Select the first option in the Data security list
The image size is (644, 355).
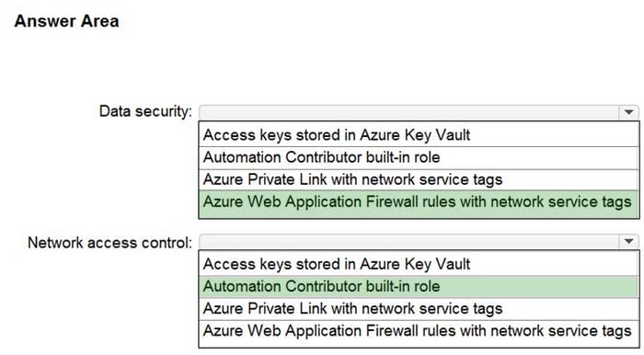point(419,135)
